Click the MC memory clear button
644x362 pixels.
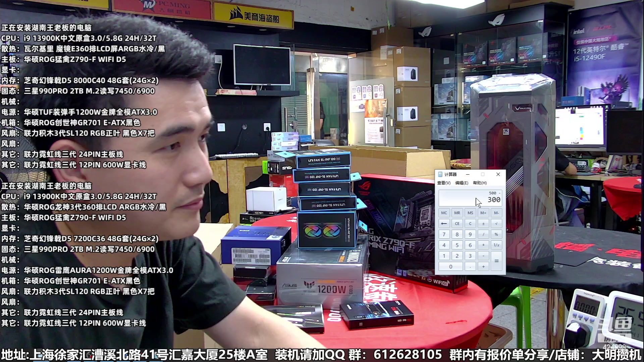[444, 213]
